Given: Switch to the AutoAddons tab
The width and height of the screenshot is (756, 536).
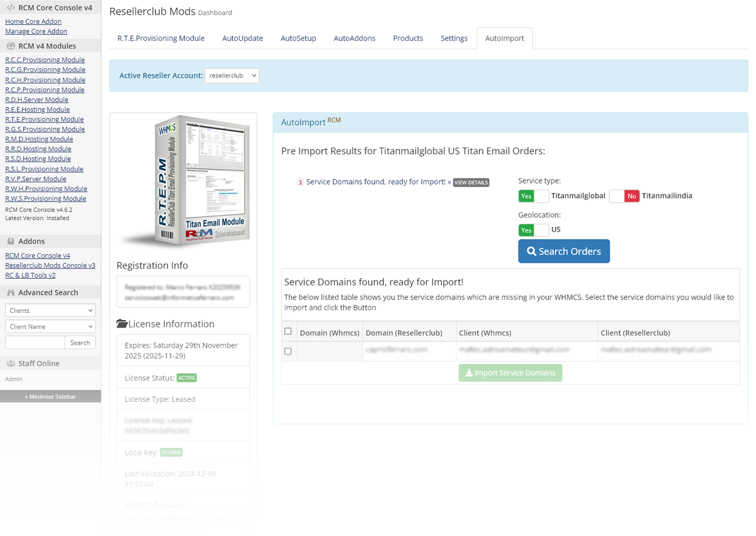Looking at the screenshot, I should click(354, 38).
